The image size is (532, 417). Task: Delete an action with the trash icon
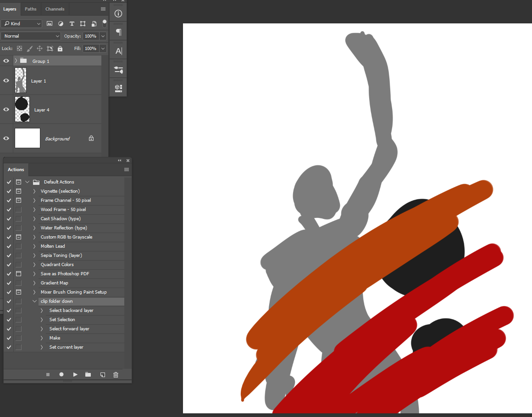click(x=116, y=374)
